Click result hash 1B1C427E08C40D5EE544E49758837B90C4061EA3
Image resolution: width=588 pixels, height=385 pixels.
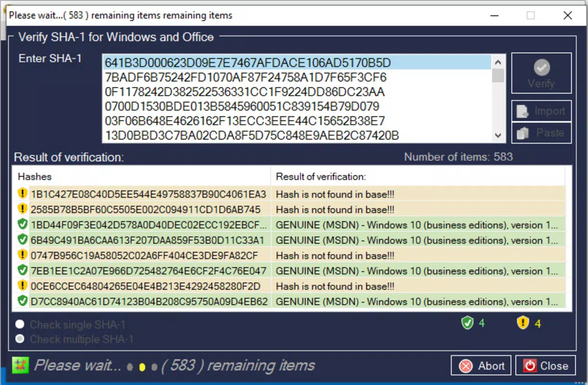pos(149,194)
